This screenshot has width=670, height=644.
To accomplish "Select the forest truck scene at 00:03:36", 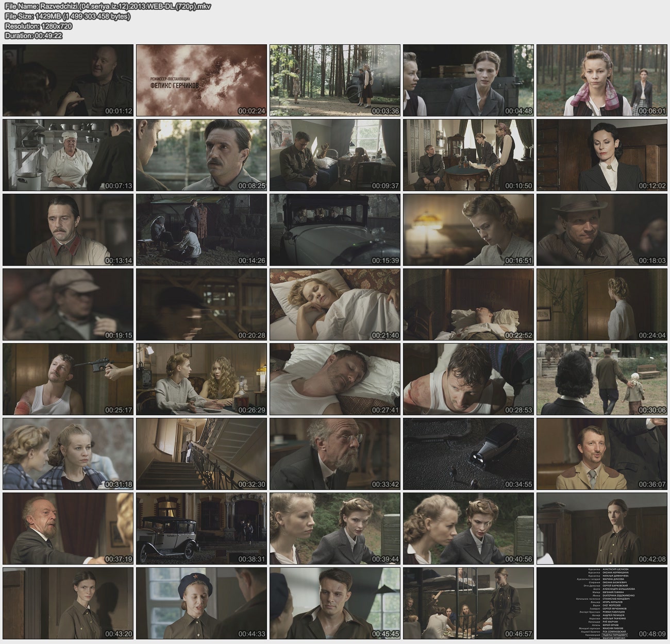I will click(x=335, y=80).
